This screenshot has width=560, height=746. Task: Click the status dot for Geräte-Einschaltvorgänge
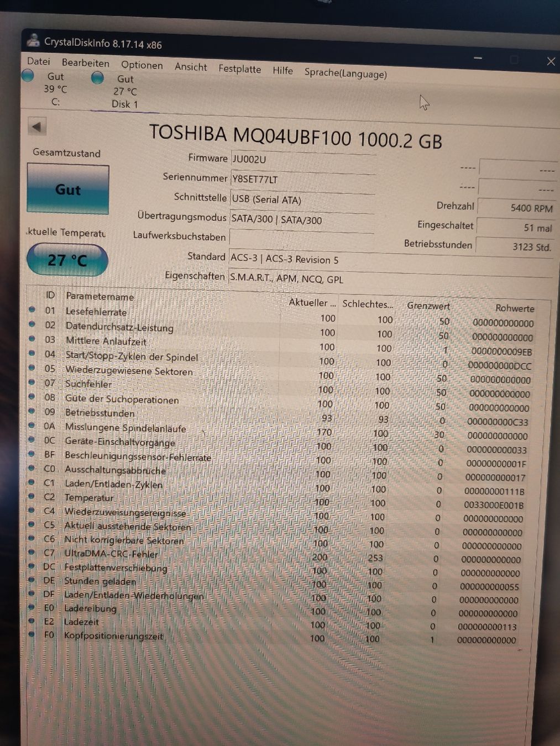pyautogui.click(x=32, y=440)
